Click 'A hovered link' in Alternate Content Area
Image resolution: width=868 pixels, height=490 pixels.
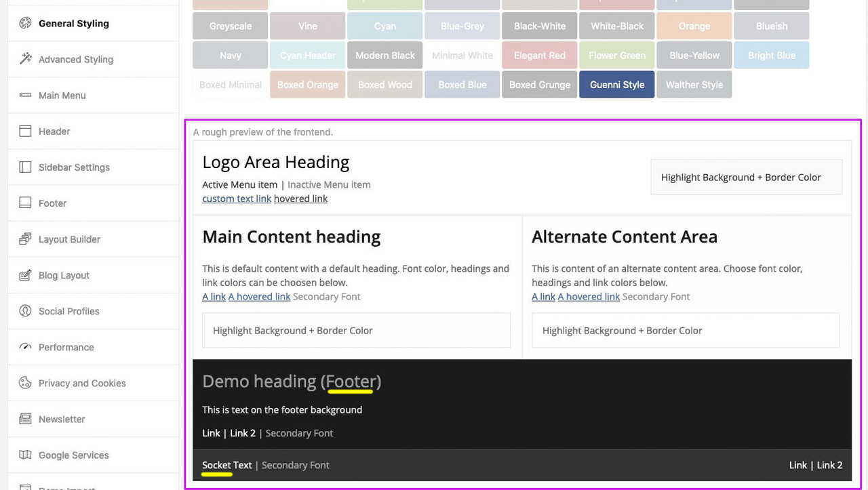(589, 296)
